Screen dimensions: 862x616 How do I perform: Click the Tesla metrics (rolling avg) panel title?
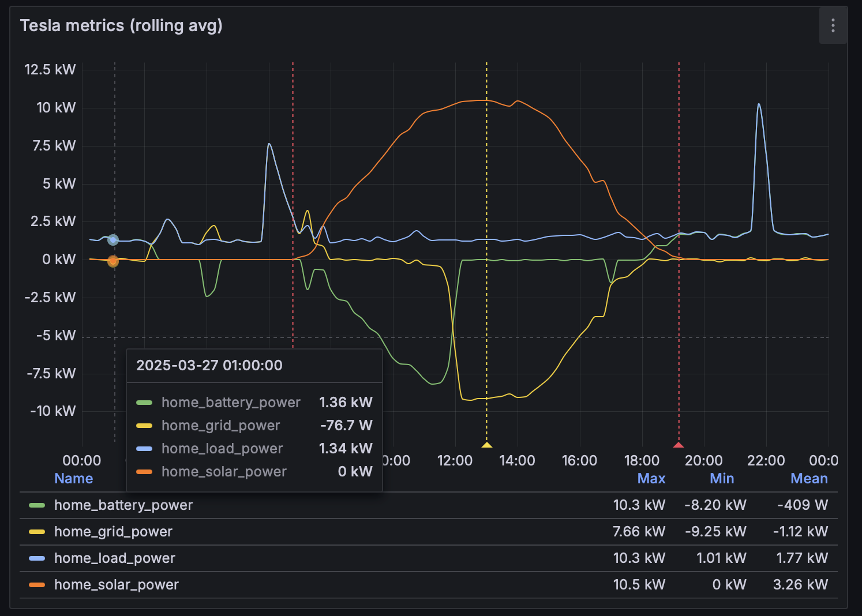coord(121,25)
